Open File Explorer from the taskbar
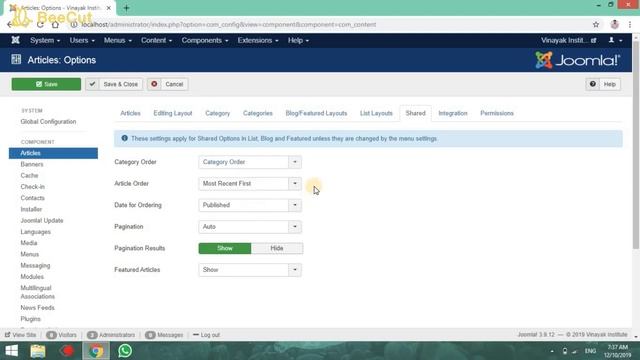640x360 pixels. point(38,351)
